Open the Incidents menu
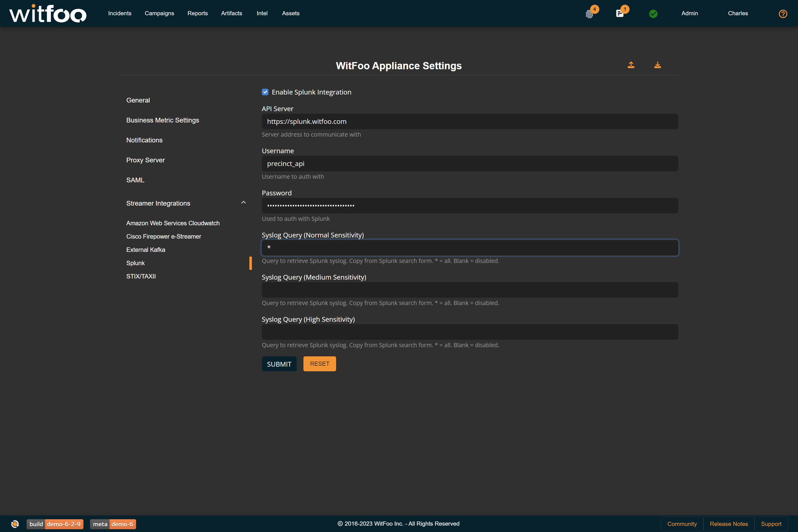Viewport: 798px width, 532px height. coord(120,13)
